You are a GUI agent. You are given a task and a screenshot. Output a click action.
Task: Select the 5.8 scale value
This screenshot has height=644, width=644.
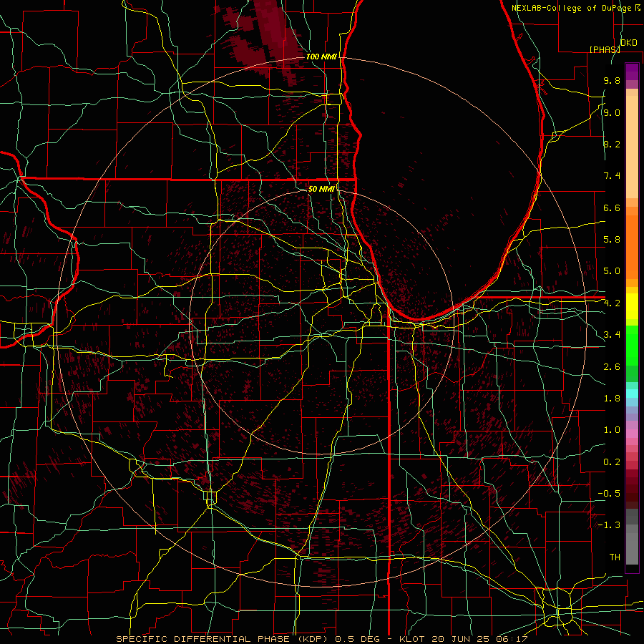(x=612, y=239)
